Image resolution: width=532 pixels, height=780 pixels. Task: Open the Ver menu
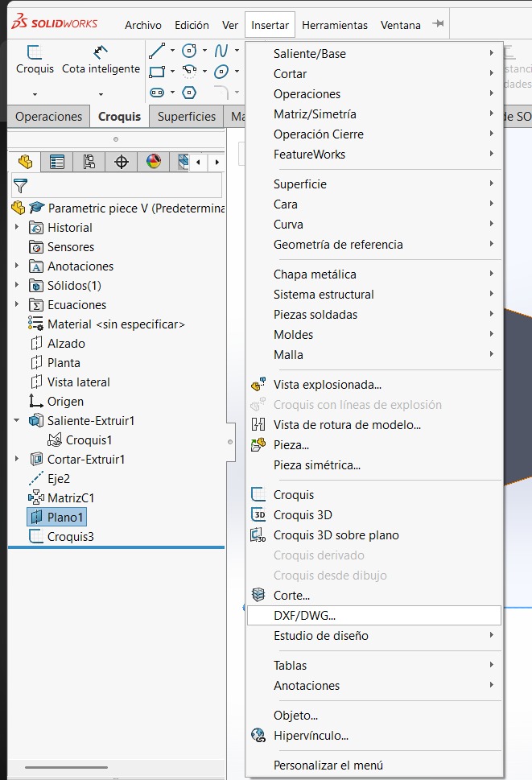coord(229,25)
